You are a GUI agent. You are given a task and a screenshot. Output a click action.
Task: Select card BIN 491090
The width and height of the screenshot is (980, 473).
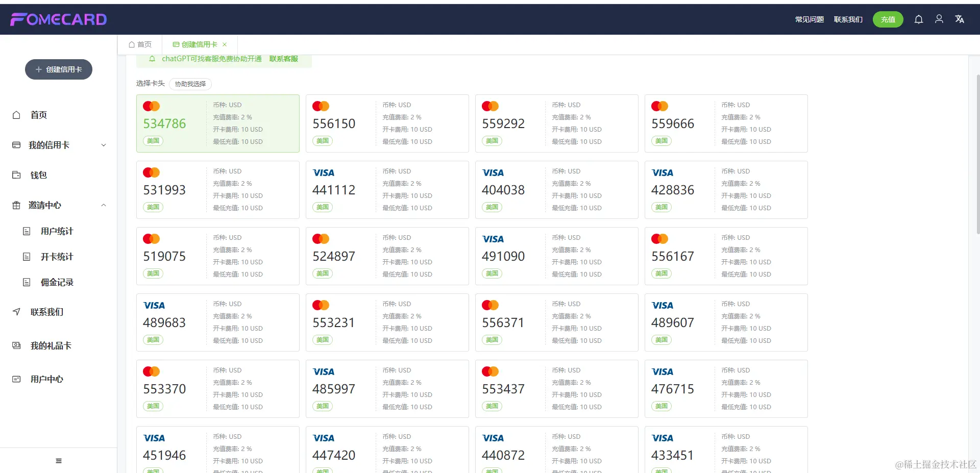click(x=557, y=256)
